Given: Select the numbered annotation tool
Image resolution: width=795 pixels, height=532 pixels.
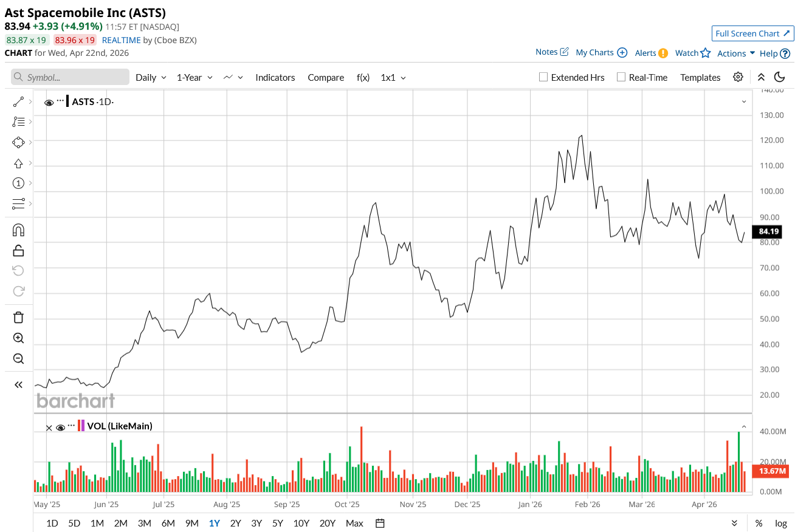Looking at the screenshot, I should coord(18,183).
